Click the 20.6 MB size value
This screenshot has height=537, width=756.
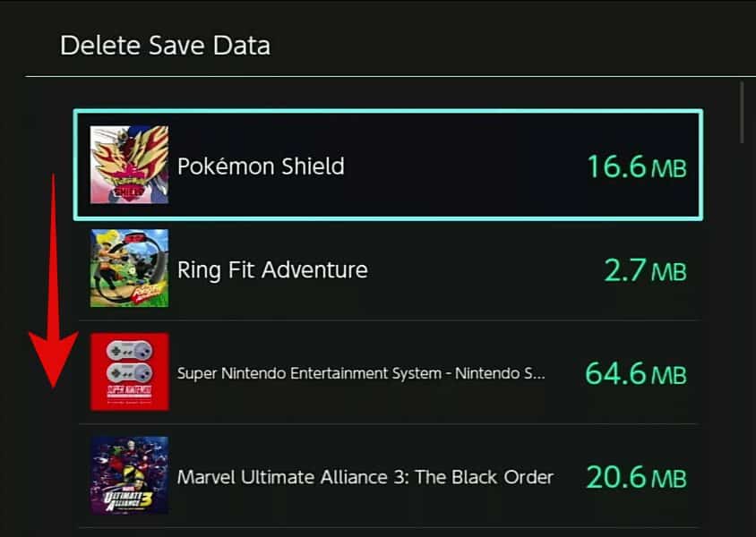[636, 477]
